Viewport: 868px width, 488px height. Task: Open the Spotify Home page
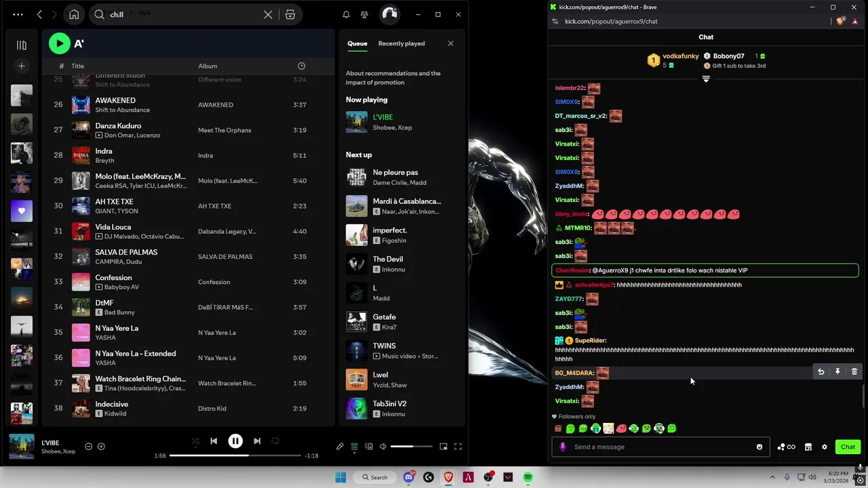click(x=74, y=14)
